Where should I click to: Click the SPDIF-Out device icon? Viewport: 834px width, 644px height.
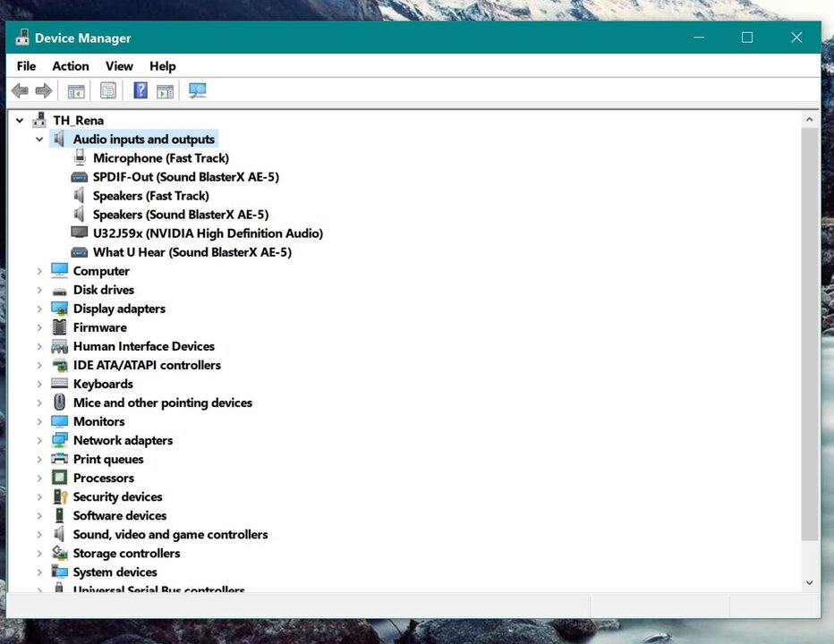pyautogui.click(x=80, y=177)
